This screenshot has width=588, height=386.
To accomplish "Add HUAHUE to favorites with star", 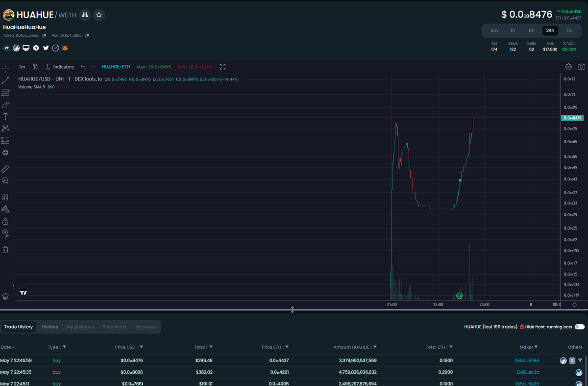I will [99, 15].
